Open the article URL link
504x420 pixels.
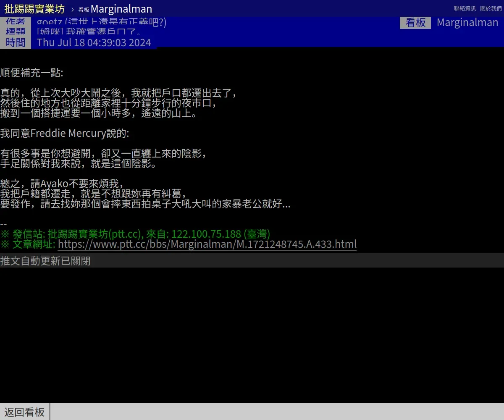point(207,244)
